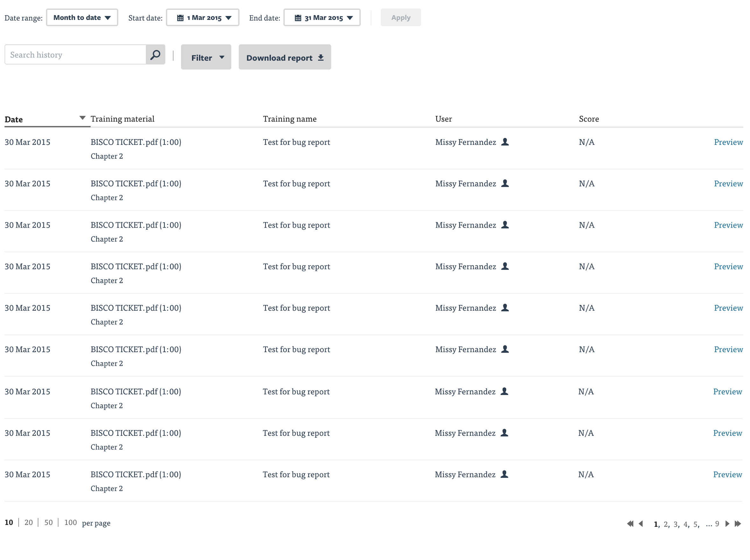This screenshot has width=750, height=560.
Task: Open the Month to date dropdown
Action: click(82, 17)
